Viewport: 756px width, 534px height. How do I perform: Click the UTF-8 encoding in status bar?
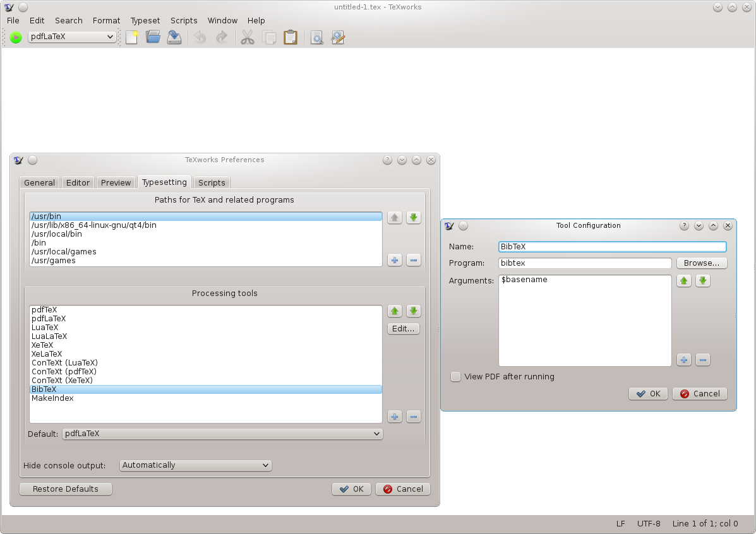point(649,524)
